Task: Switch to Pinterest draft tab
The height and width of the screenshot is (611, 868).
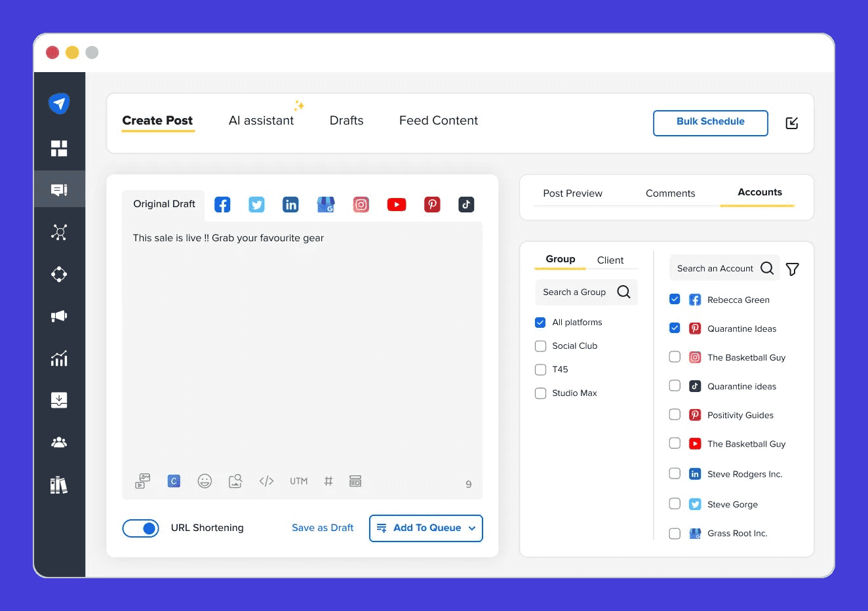Action: click(432, 205)
